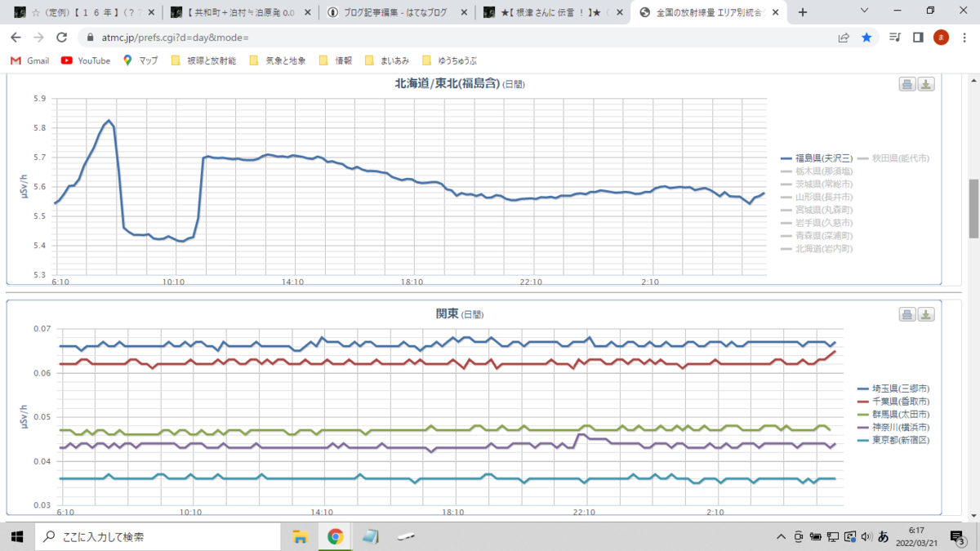Open 気象と地象 bookmark folder

(x=278, y=60)
